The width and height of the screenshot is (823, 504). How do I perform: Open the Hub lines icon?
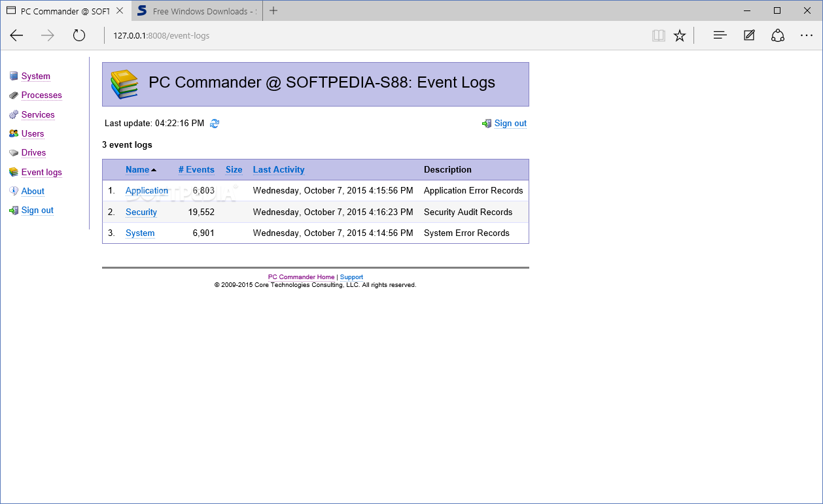pyautogui.click(x=720, y=35)
